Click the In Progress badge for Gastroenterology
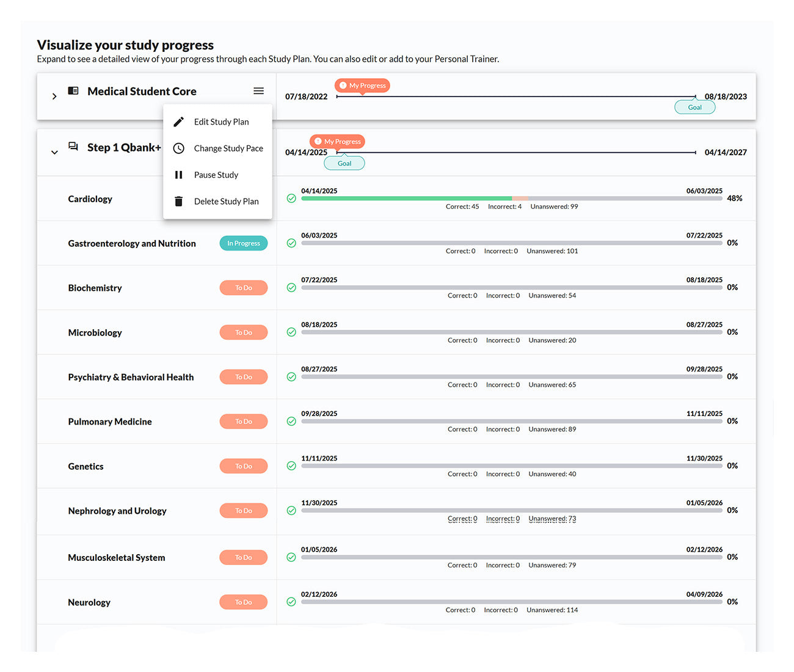Viewport: 794px width, 672px height. coord(243,243)
